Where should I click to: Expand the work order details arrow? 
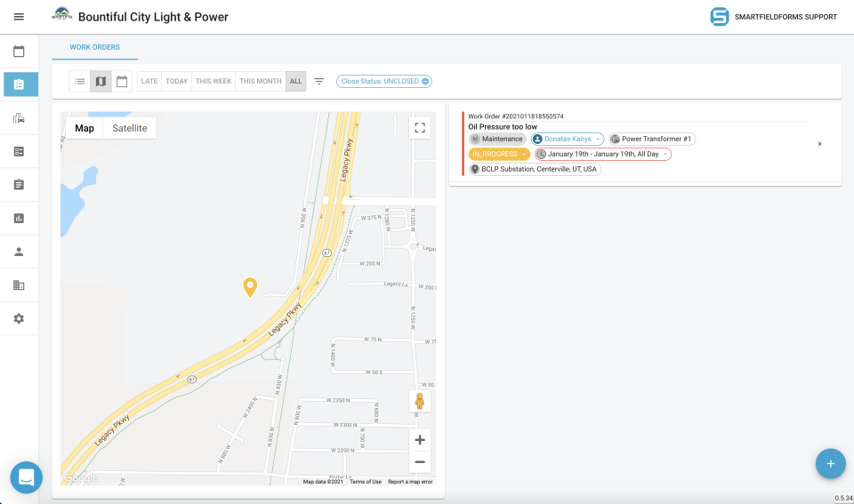click(x=819, y=144)
